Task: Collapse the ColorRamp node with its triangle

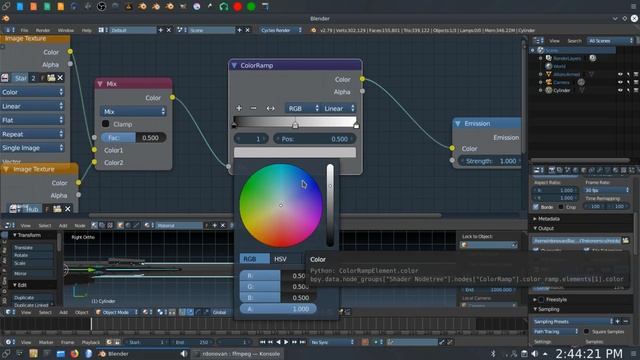Action: click(x=234, y=65)
